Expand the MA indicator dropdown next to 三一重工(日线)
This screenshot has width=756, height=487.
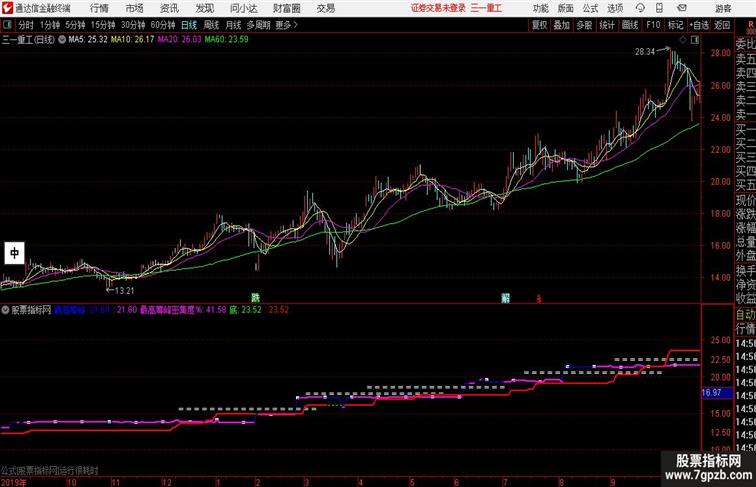(x=62, y=40)
